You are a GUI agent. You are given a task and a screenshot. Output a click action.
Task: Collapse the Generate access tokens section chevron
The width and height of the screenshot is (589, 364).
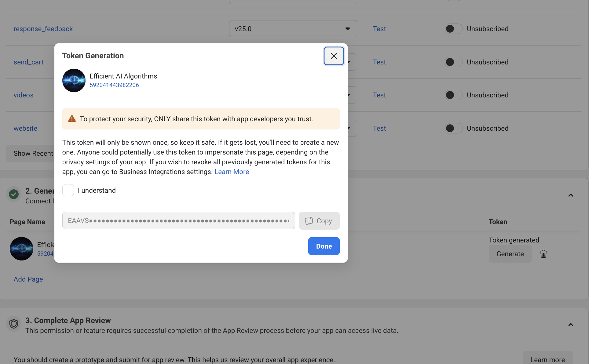click(x=571, y=195)
